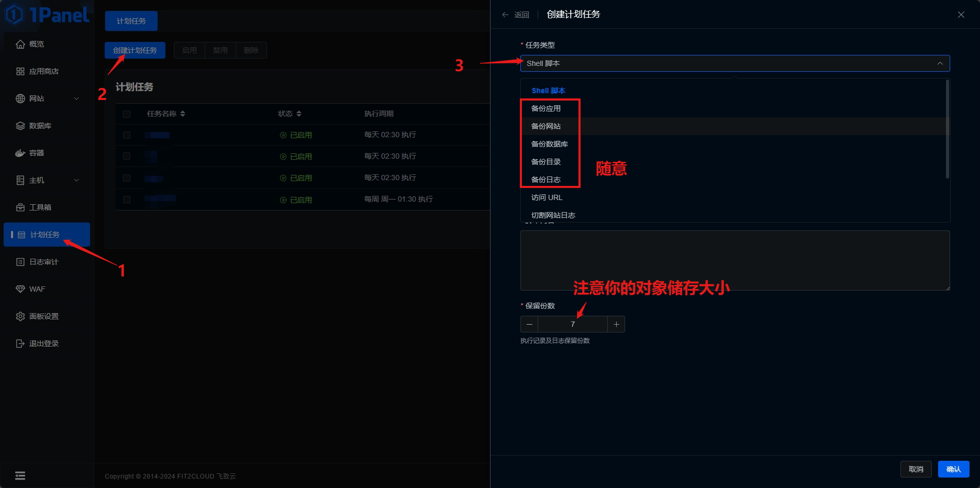Image resolution: width=980 pixels, height=488 pixels.
Task: Collapse sidebar with bottom hamburger icon
Action: [x=20, y=476]
